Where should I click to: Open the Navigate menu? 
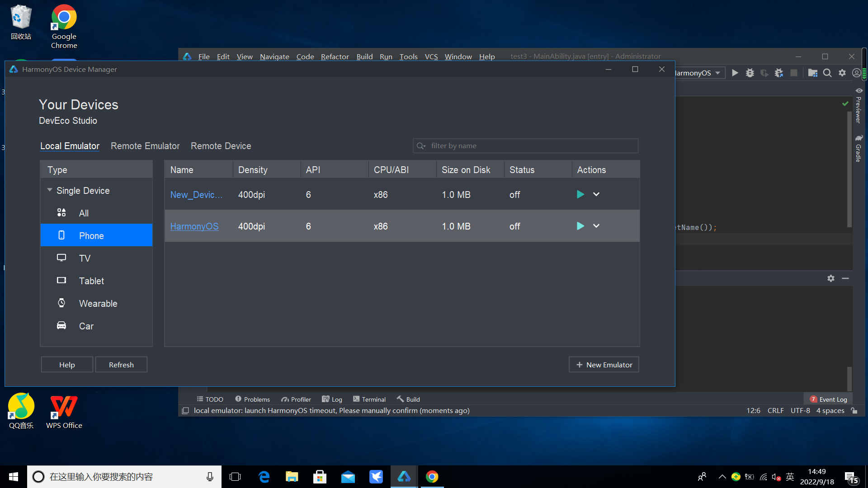(274, 56)
